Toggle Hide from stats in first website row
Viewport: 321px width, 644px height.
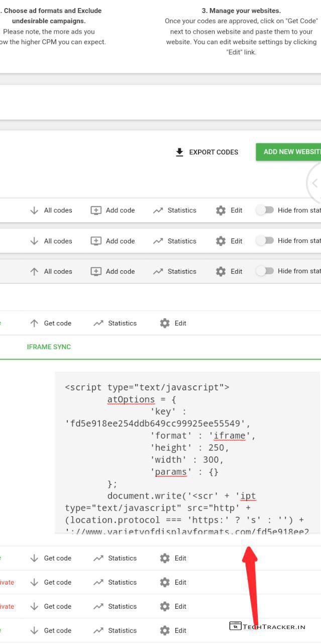point(265,210)
